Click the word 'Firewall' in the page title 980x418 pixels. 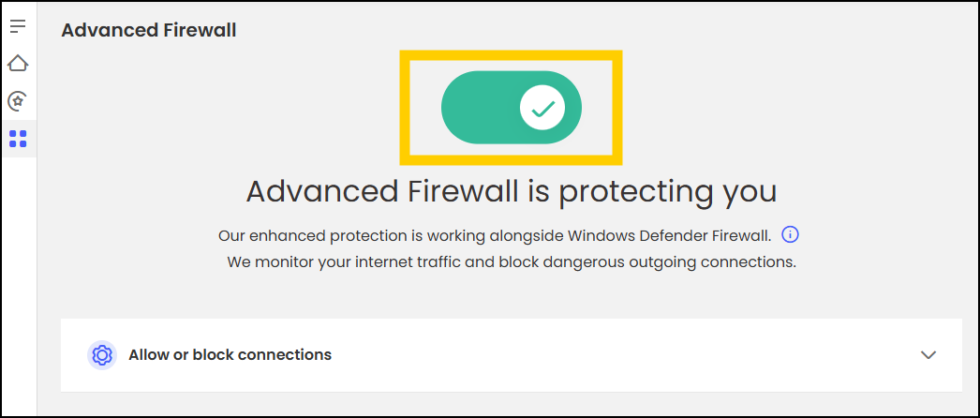coord(198,30)
